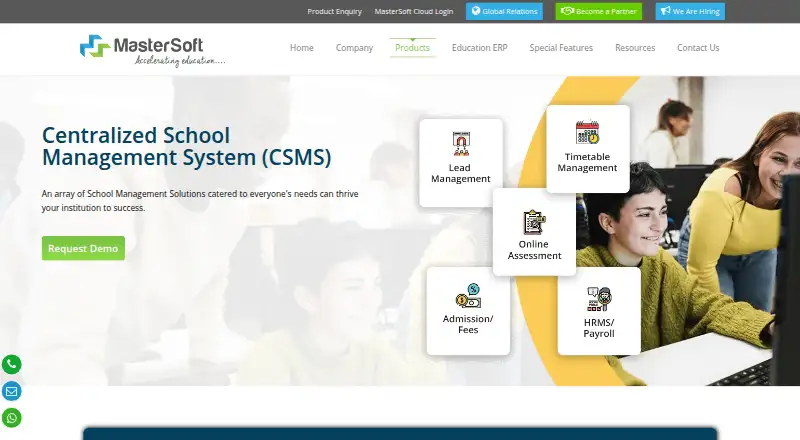Open the Resources menu

click(635, 47)
